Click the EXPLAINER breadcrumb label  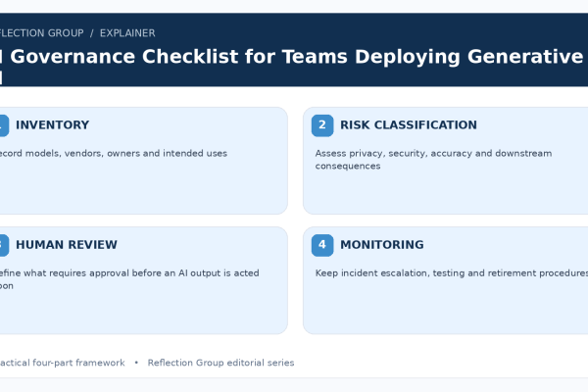point(127,33)
